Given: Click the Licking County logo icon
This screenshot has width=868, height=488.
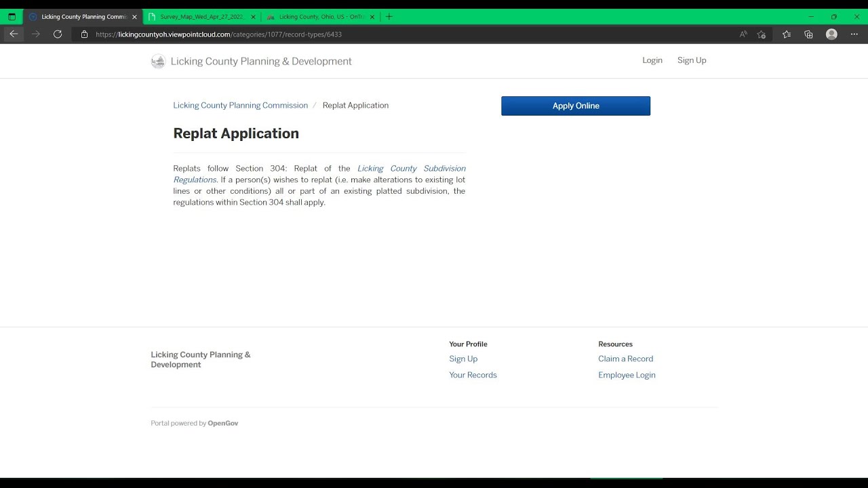Looking at the screenshot, I should (158, 61).
